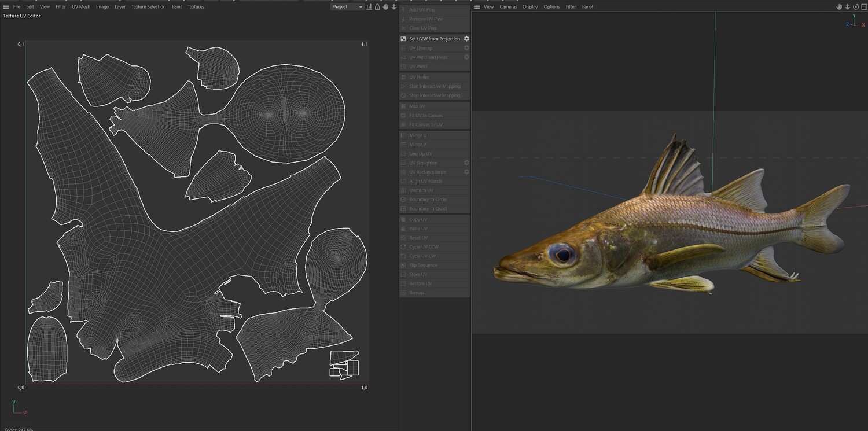Click the 3D viewport XYZ axis gizmo
The height and width of the screenshot is (431, 868).
coord(855,22)
